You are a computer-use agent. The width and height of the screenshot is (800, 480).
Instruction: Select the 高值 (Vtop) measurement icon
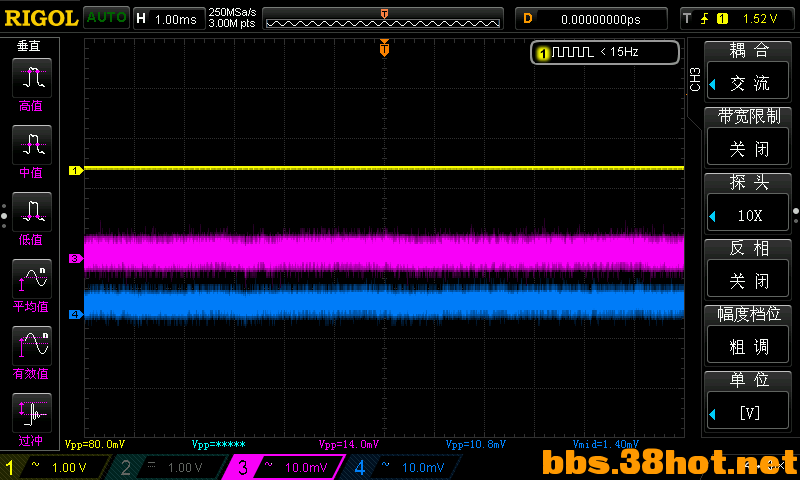[32, 78]
